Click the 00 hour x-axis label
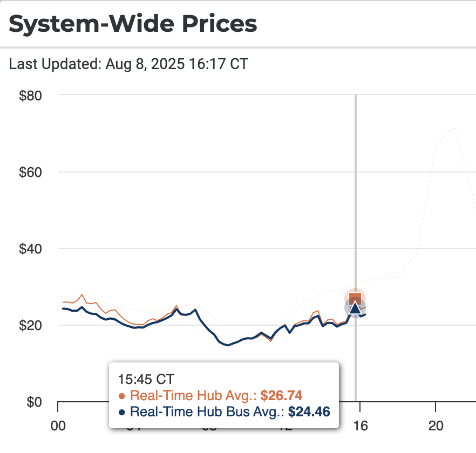This screenshot has width=476, height=453. (58, 426)
